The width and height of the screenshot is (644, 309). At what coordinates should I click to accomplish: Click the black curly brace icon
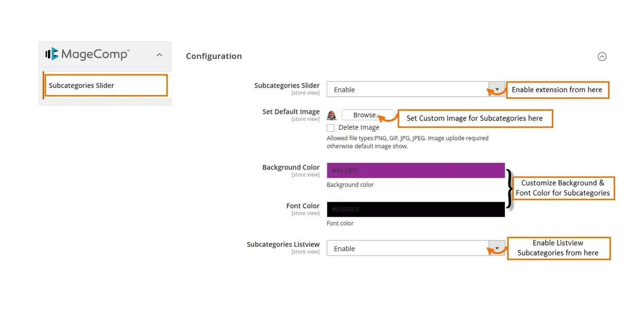(510, 188)
